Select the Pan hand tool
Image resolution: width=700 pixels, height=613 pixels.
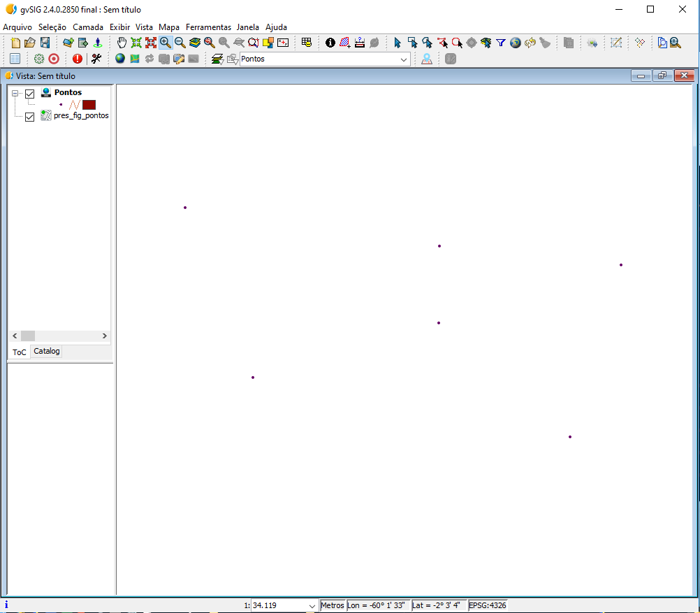click(122, 43)
